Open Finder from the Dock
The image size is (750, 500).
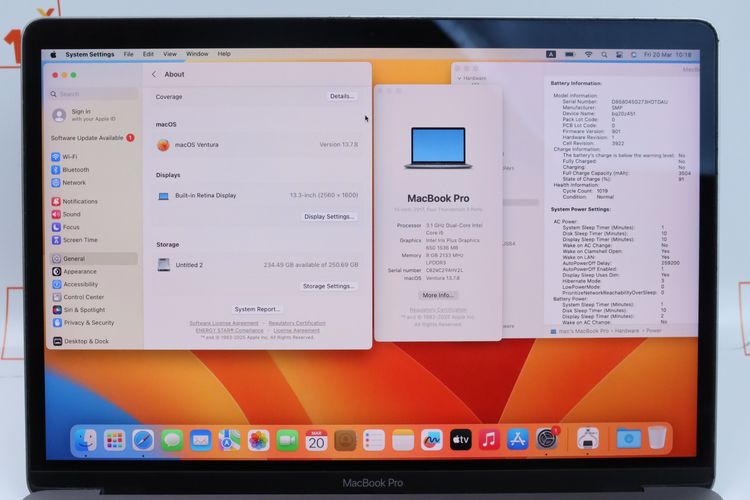click(x=86, y=440)
